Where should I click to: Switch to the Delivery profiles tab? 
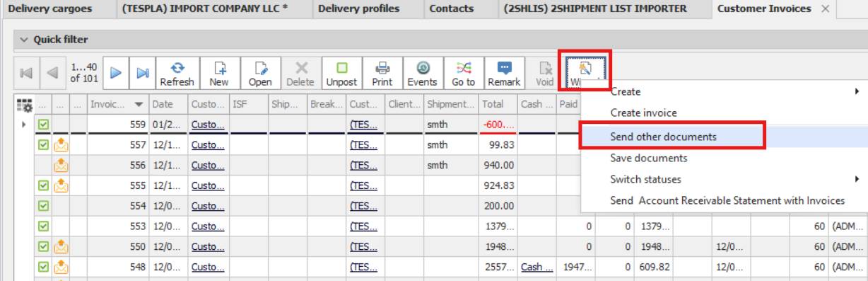coord(359,8)
